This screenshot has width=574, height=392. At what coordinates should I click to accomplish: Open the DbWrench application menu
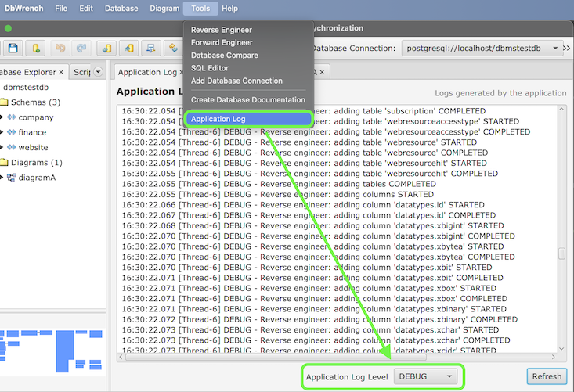click(23, 9)
